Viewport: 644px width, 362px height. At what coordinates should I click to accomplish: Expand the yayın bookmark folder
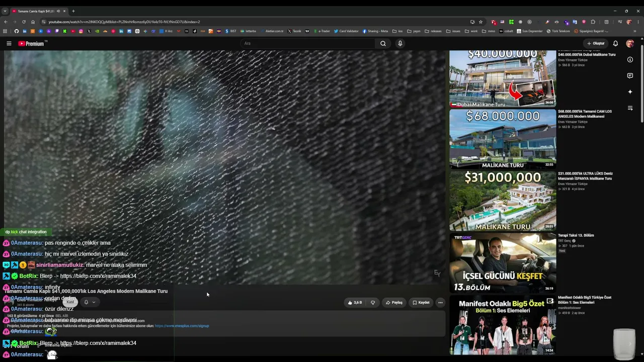pyautogui.click(x=414, y=31)
